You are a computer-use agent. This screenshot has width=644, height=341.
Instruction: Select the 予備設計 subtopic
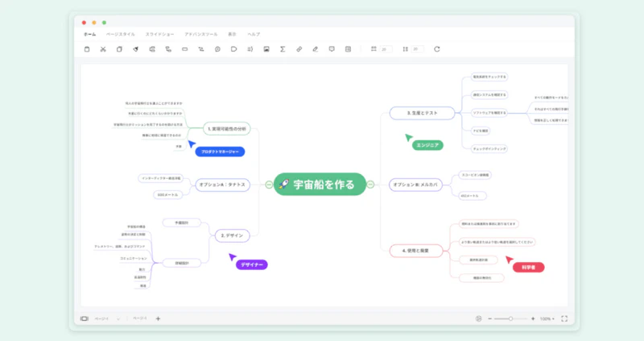click(x=182, y=223)
